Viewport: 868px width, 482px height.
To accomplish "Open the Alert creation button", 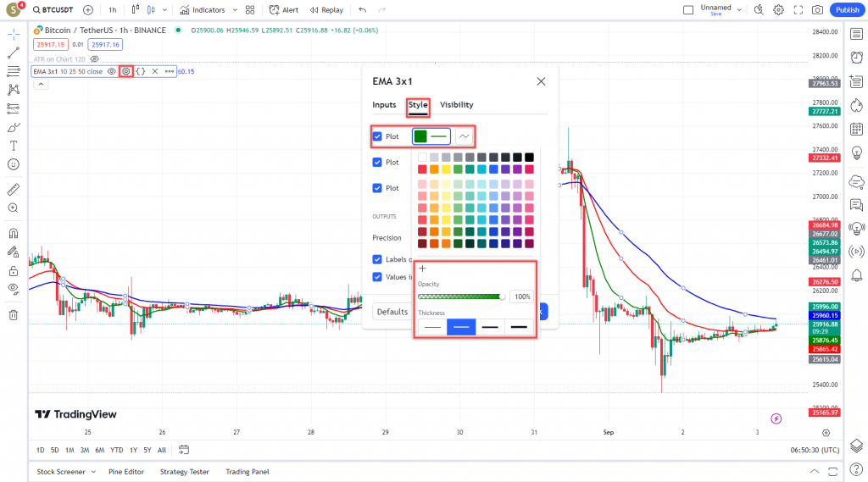I will tap(283, 10).
